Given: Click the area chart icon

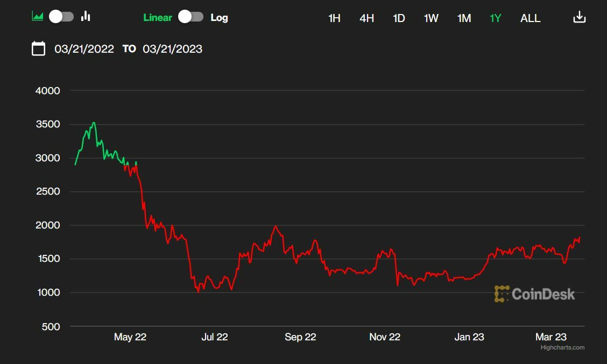Looking at the screenshot, I should 38,16.
